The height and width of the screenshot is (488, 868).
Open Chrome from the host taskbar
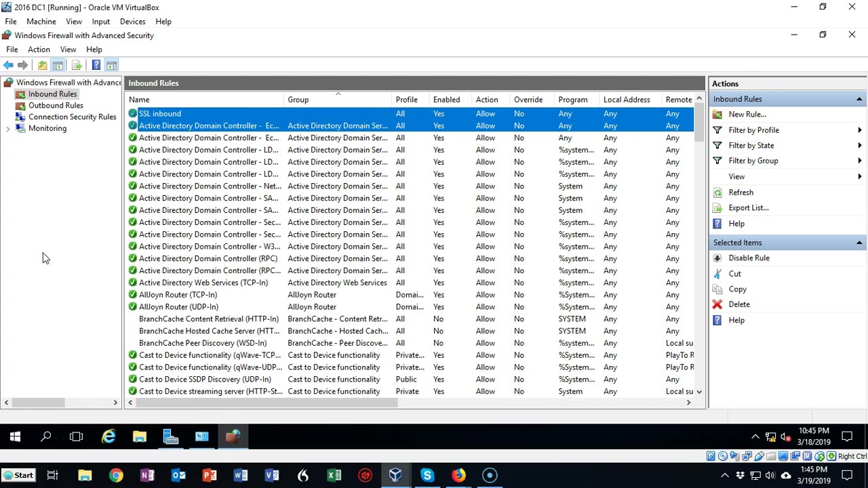[x=116, y=476]
